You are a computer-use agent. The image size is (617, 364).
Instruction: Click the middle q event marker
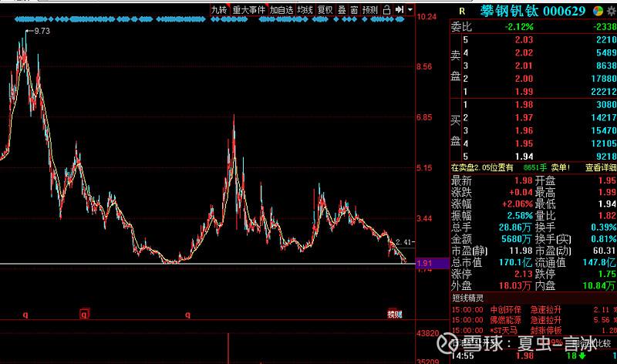(187, 315)
